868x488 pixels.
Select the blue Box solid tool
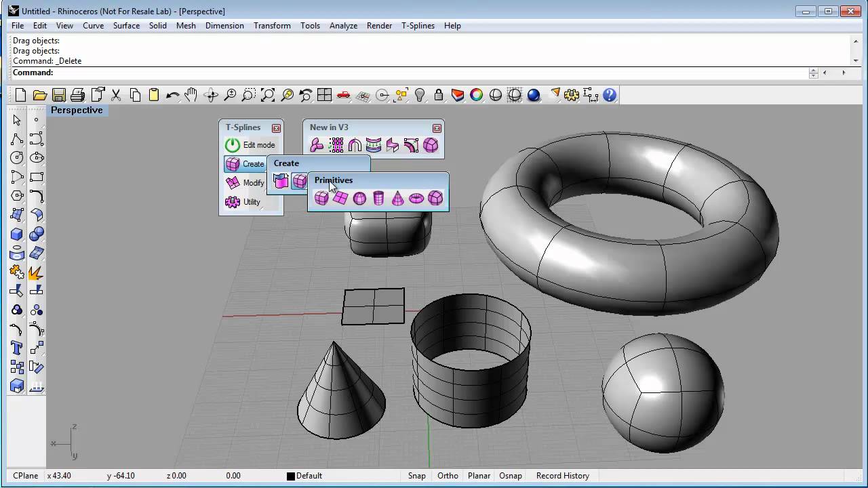click(x=17, y=234)
